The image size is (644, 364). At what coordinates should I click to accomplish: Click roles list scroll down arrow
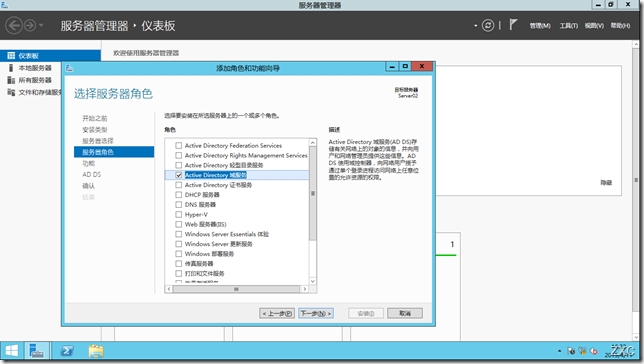point(313,281)
